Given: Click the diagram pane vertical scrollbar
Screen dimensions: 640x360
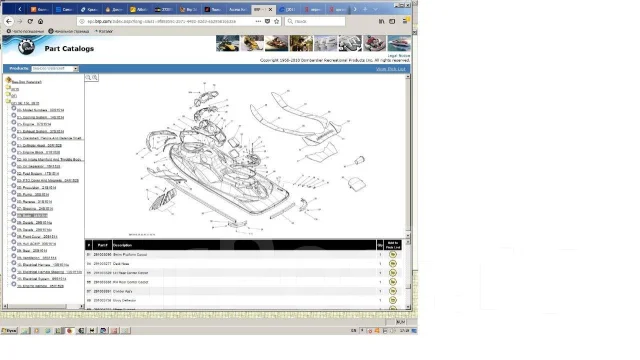Looking at the screenshot, I should (x=408, y=155).
